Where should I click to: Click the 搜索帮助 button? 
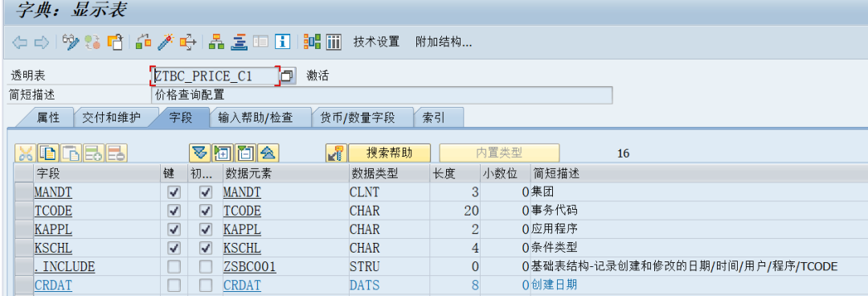pyautogui.click(x=390, y=153)
